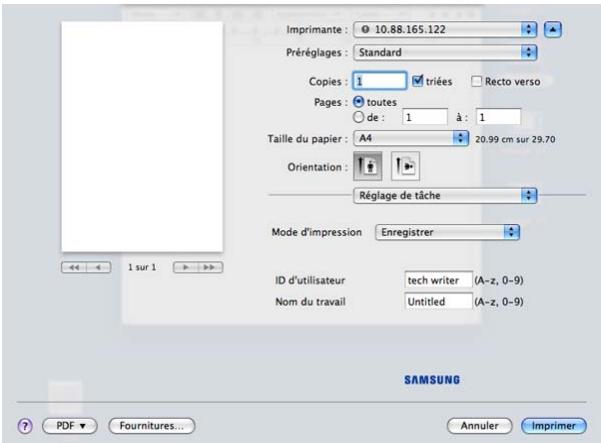
Task: Open the Imprimante dropdown
Action: click(445, 30)
